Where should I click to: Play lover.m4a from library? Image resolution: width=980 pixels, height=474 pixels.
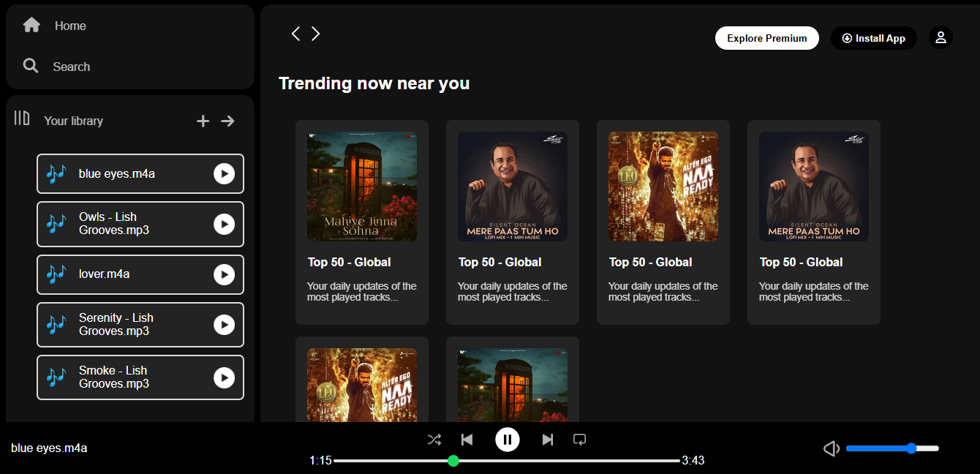click(x=224, y=274)
